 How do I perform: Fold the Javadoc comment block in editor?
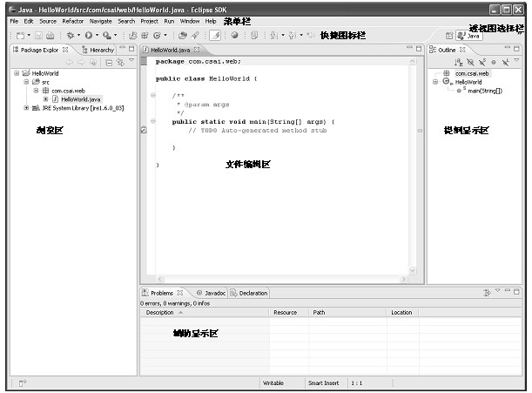[x=153, y=95]
